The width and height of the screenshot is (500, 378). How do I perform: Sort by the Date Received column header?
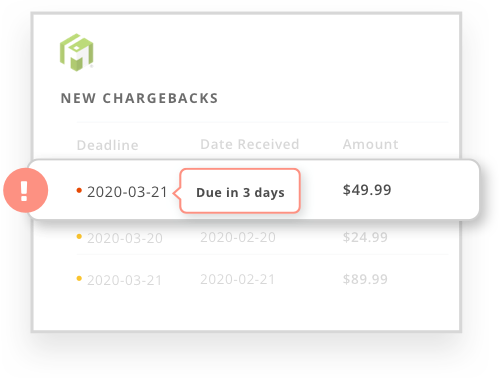250,144
